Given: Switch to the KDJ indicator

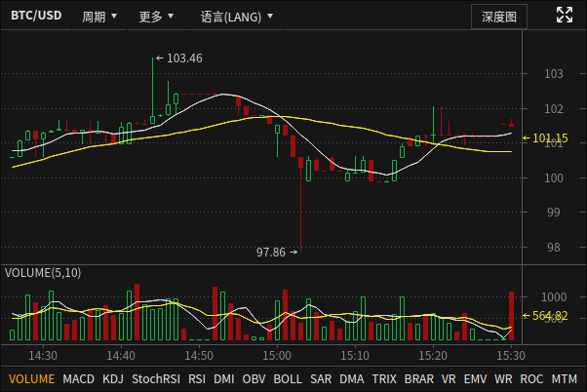Looking at the screenshot, I should pyautogui.click(x=113, y=379).
